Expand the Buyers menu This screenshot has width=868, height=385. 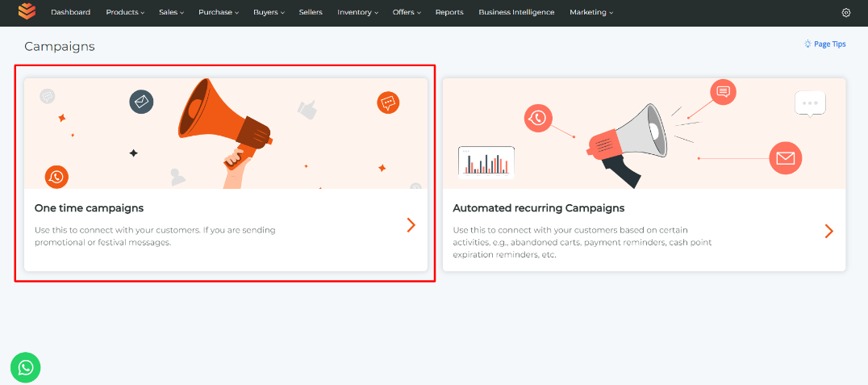pyautogui.click(x=269, y=12)
